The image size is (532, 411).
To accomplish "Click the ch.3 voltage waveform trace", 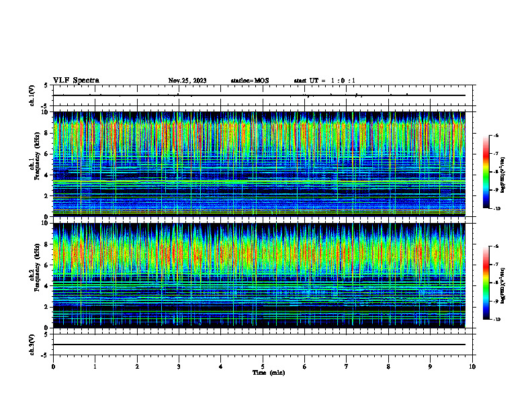I will (259, 345).
